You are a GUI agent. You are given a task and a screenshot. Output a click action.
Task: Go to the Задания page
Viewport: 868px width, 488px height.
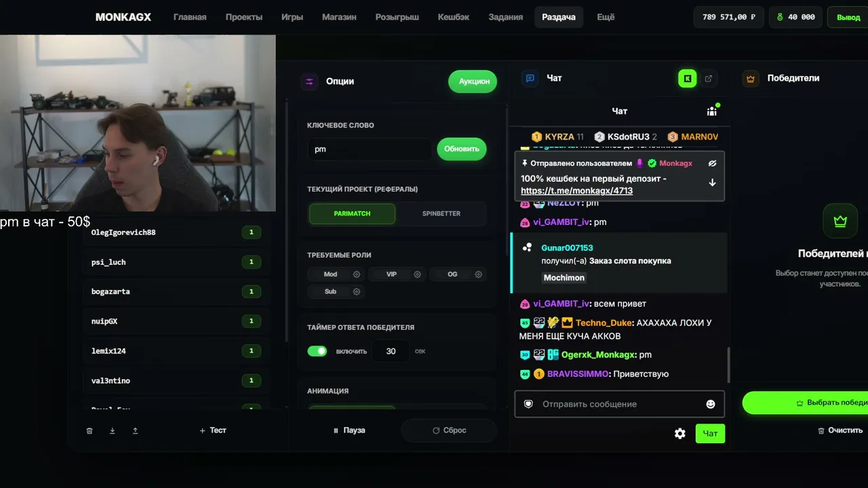pyautogui.click(x=506, y=17)
